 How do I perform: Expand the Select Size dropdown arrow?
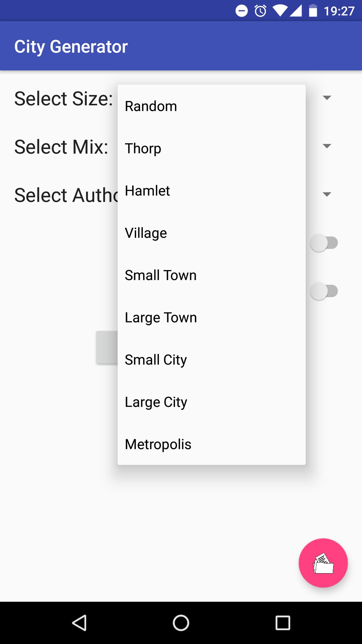click(327, 98)
